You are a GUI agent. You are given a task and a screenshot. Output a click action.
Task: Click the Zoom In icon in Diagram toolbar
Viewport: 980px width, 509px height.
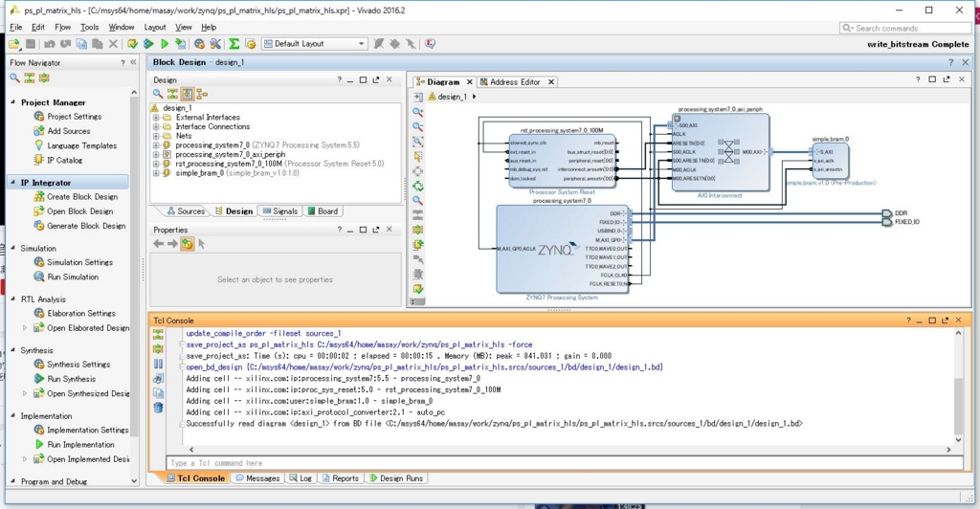(x=418, y=112)
